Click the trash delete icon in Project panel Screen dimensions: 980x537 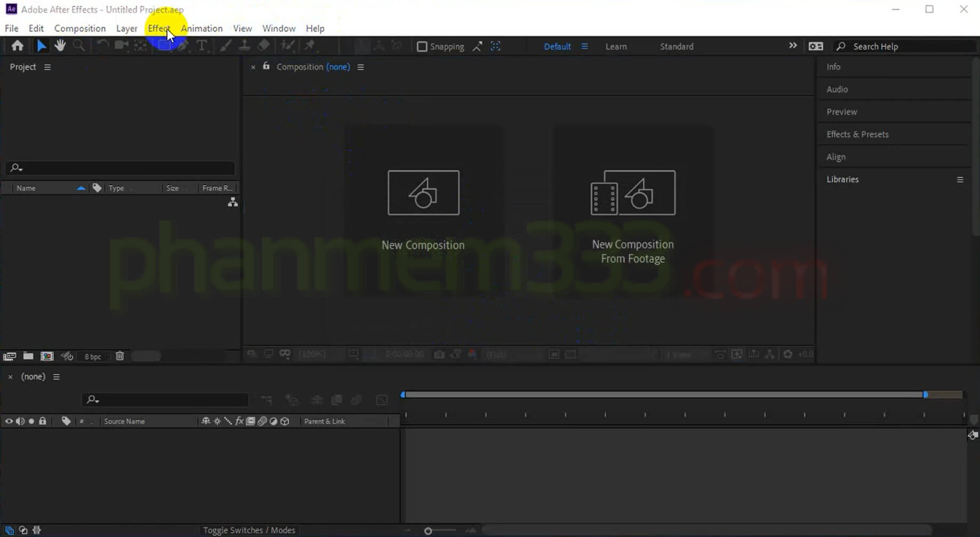click(x=120, y=356)
